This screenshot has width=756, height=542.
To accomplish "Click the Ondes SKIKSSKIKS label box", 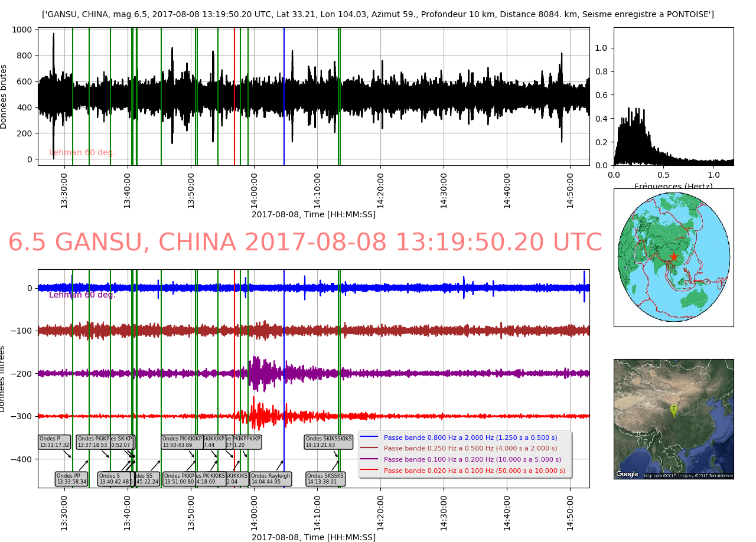I will pyautogui.click(x=329, y=442).
